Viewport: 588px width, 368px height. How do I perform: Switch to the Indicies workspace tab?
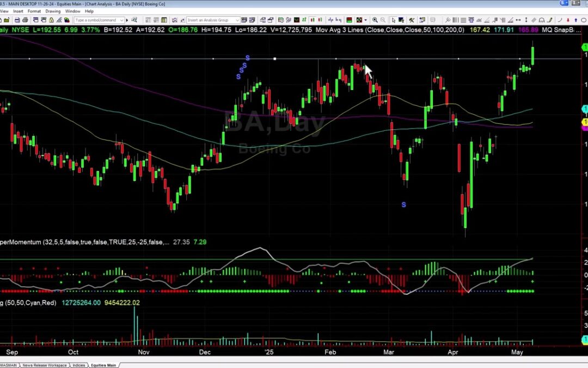point(79,365)
